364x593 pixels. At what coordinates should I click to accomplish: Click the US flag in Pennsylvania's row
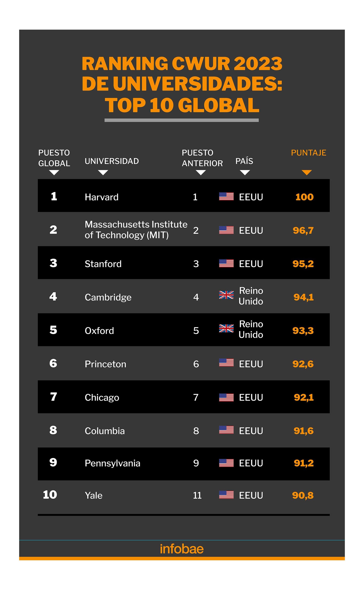click(226, 463)
